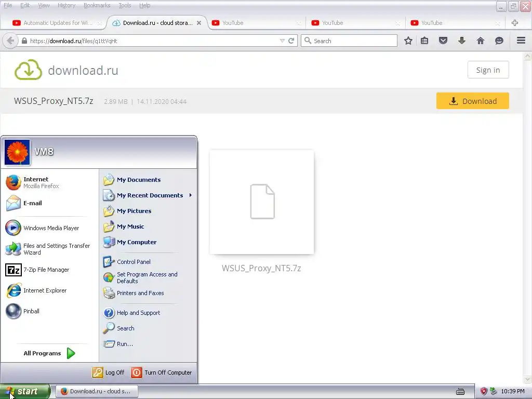Click the Sign in button

coord(488,70)
